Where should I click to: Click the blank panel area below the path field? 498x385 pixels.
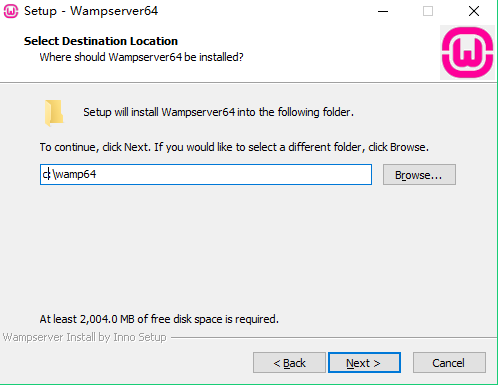point(248,248)
